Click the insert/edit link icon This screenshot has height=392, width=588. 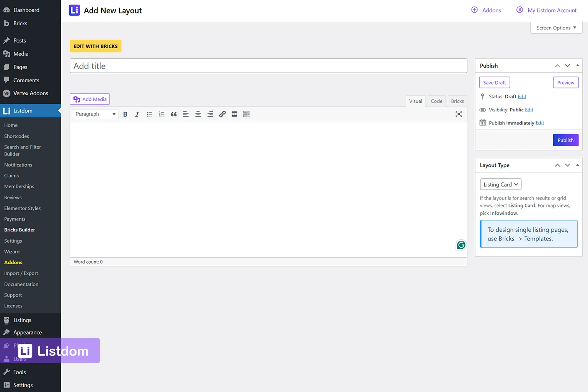[222, 114]
